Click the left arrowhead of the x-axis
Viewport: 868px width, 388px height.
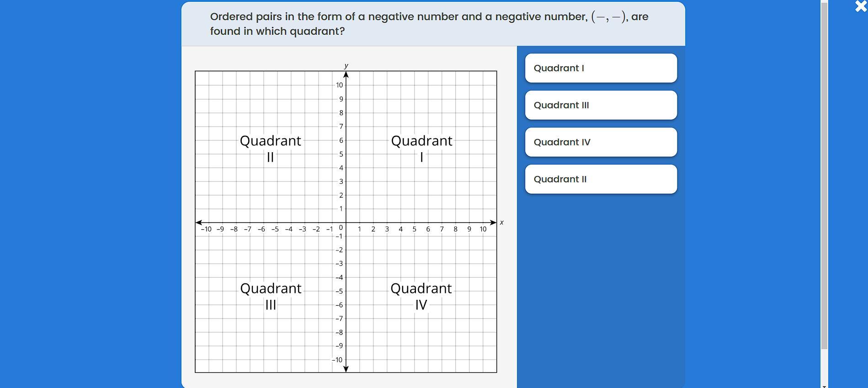[199, 223]
